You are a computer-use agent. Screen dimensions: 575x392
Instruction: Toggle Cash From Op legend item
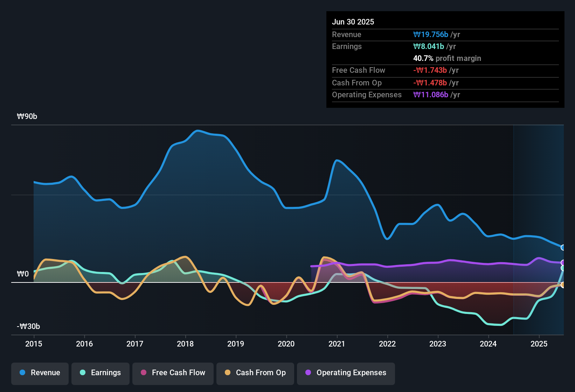click(255, 373)
